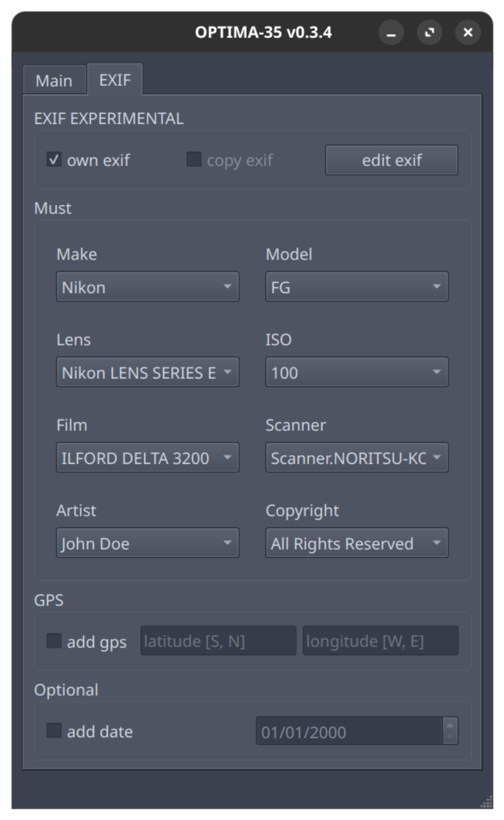Open the ISO dropdown set to 100

click(x=357, y=372)
